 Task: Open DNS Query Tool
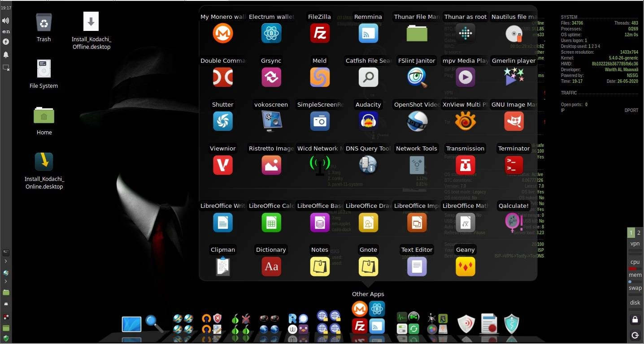point(368,165)
